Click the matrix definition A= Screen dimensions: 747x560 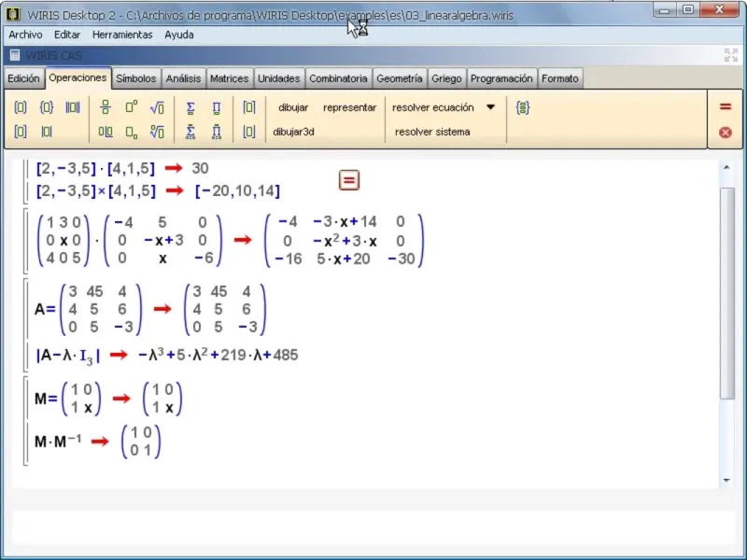88,309
